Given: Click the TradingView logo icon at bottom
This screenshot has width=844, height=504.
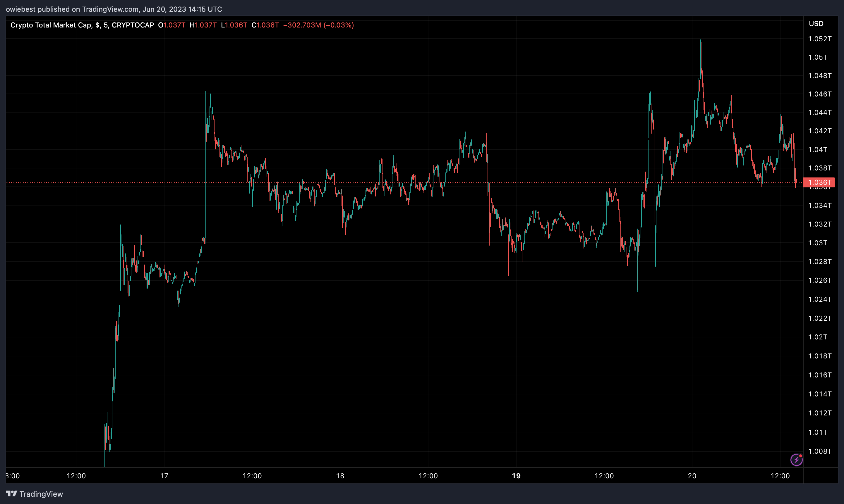Looking at the screenshot, I should 11,493.
